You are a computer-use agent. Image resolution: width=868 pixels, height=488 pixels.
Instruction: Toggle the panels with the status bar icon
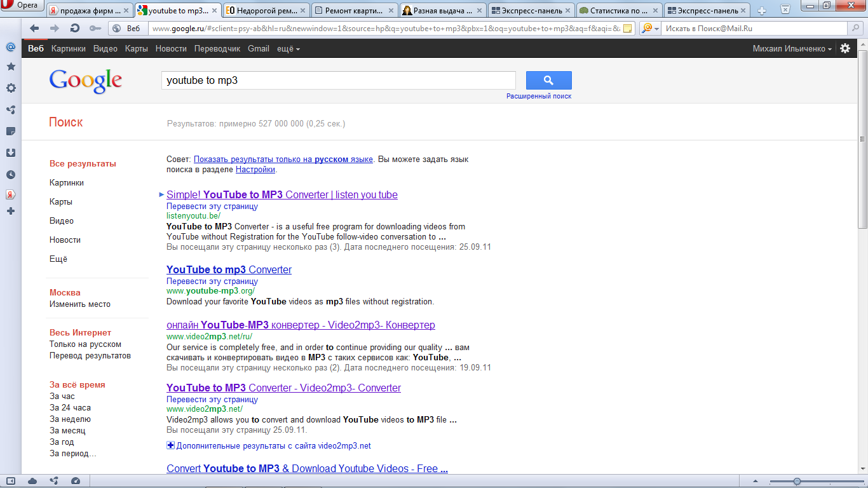[11, 481]
